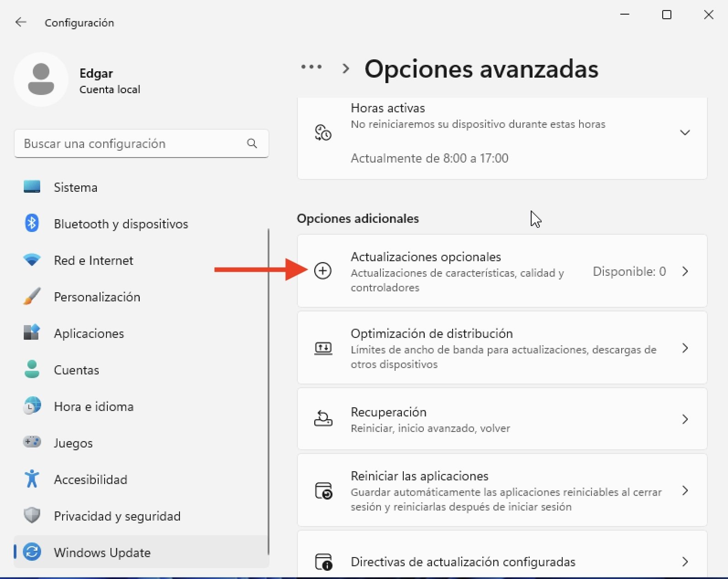Click the Configuración window title
Screen dimensions: 728x579
point(79,22)
